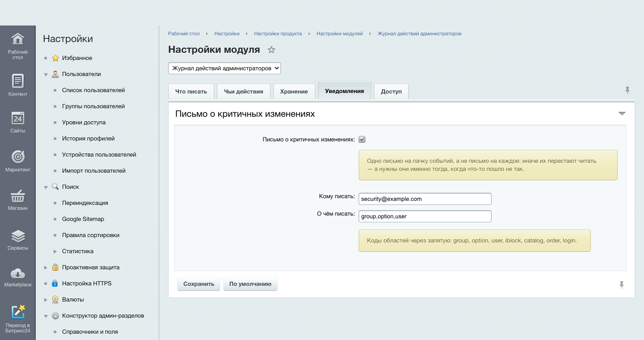Click the Переход в Битрикс24 icon
This screenshot has width=644, height=340.
(17, 312)
